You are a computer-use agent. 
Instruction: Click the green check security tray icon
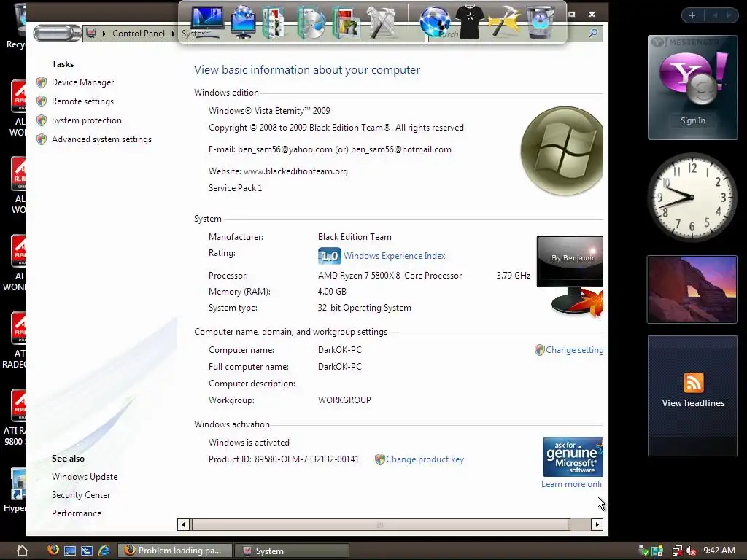coord(644,551)
